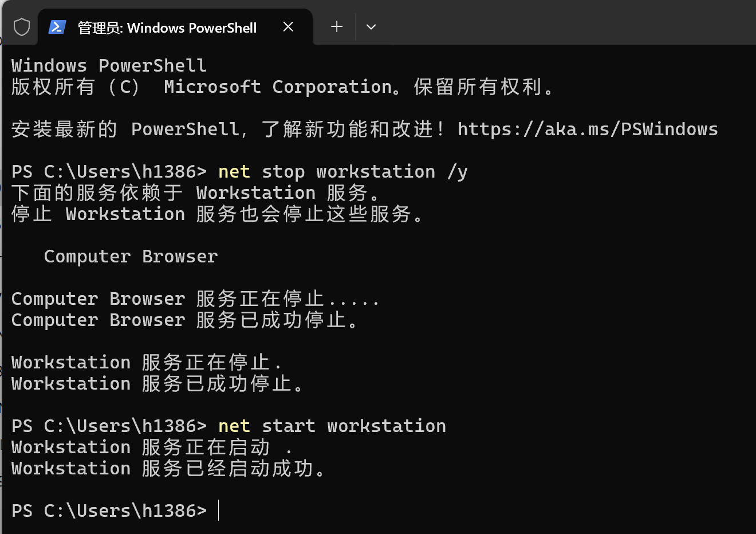
Task: Click the PowerShell icon on the tab
Action: click(x=57, y=27)
